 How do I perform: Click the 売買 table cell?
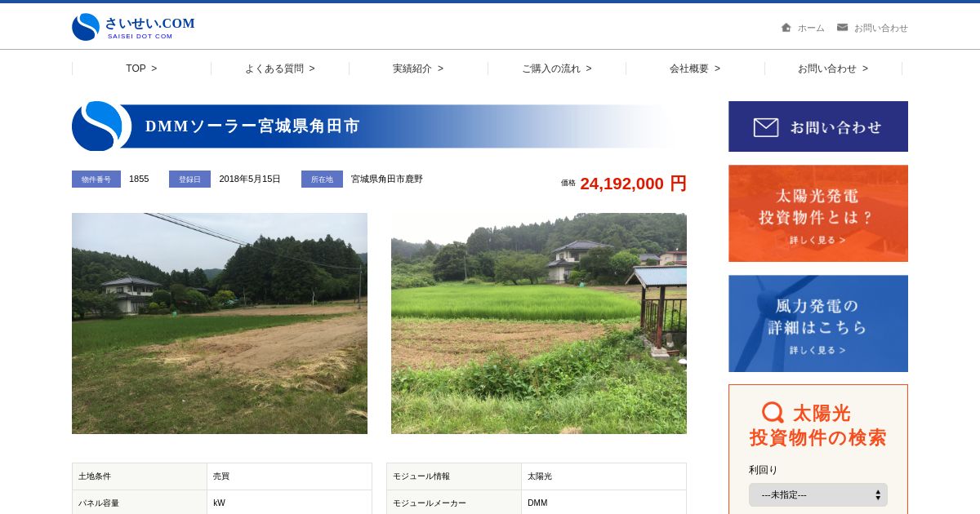pyautogui.click(x=289, y=476)
